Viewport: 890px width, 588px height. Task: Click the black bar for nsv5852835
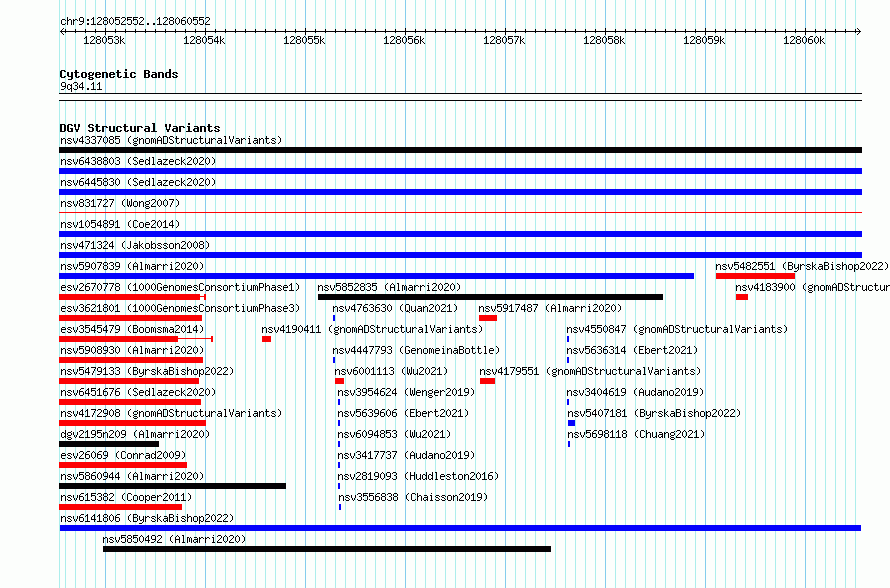(490, 297)
